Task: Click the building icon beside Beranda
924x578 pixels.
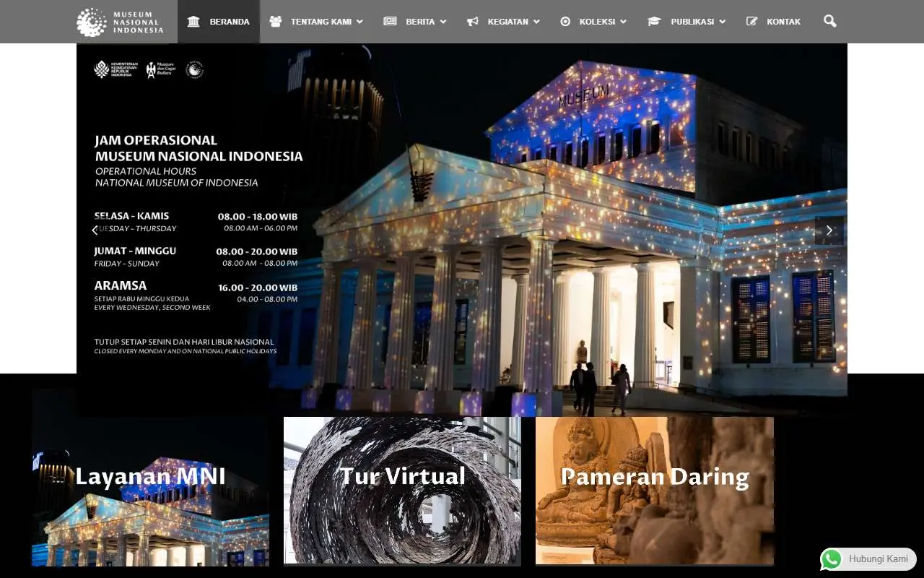Action: click(193, 22)
